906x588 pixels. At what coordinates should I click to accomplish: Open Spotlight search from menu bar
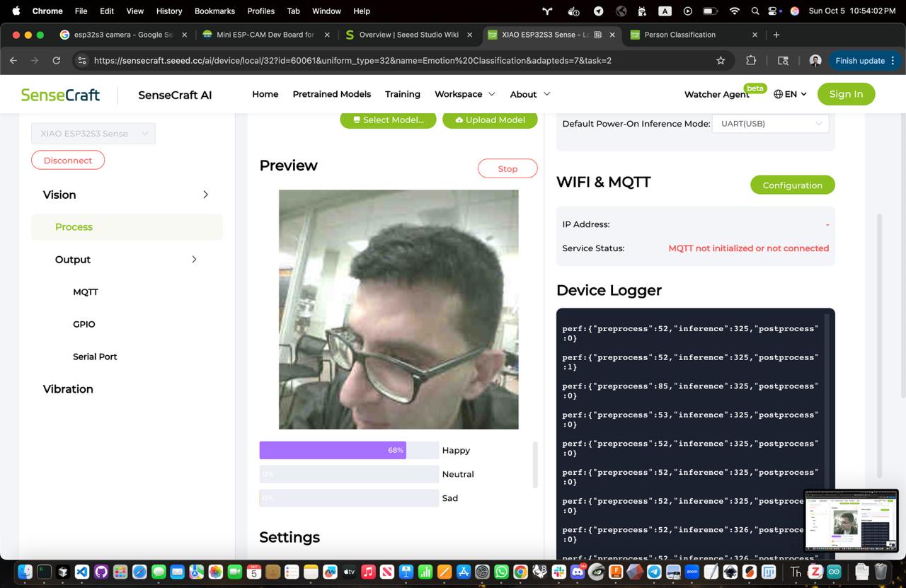(x=755, y=11)
